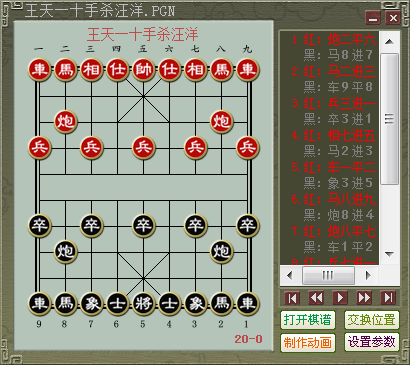This screenshot has width=410, height=365.
Task: Select move 3 red 兵三进一
Action: click(x=333, y=103)
